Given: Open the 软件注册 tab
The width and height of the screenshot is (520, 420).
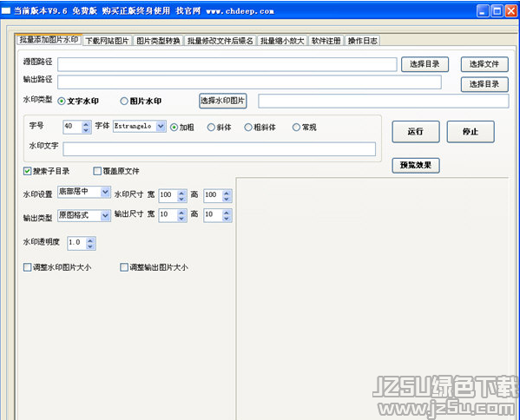Looking at the screenshot, I should click(326, 41).
